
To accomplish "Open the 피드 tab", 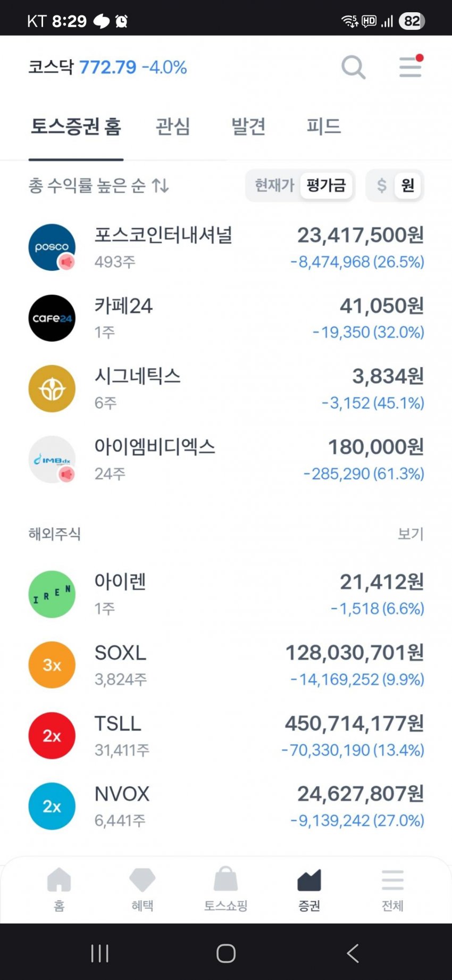I will (x=323, y=127).
